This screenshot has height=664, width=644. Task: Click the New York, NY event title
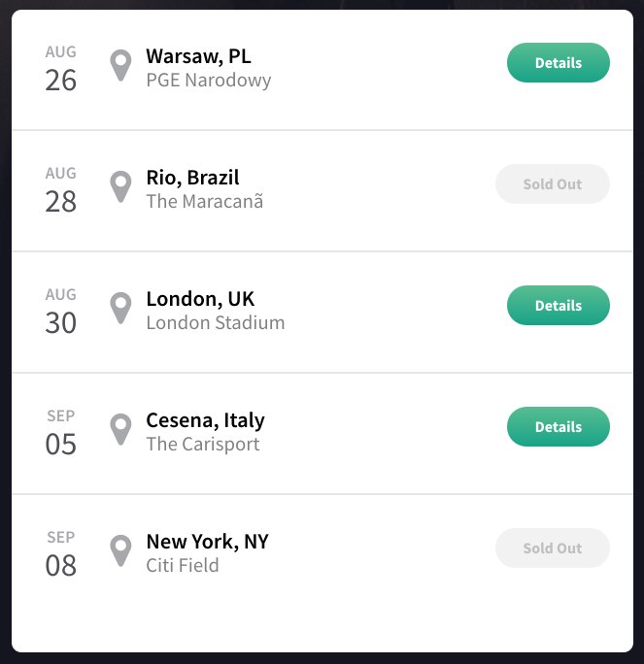(x=207, y=542)
